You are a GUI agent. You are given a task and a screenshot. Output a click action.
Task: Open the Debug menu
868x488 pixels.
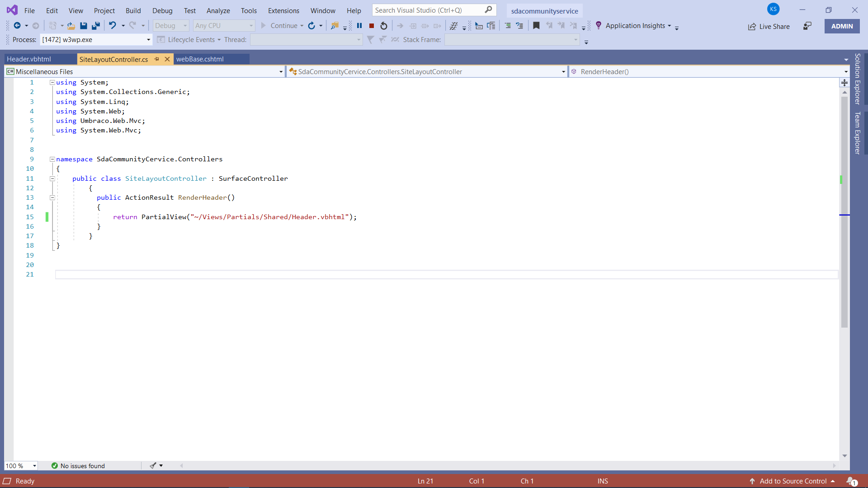click(162, 10)
